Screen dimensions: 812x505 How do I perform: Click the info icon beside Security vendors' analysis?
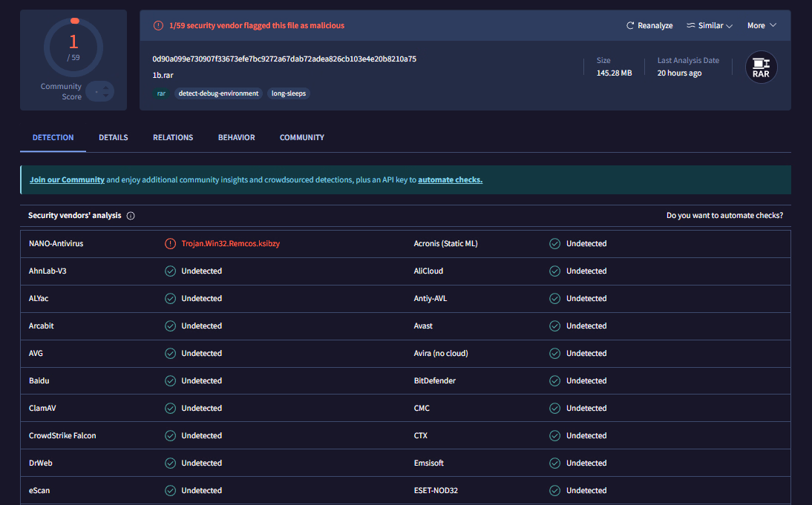click(131, 216)
